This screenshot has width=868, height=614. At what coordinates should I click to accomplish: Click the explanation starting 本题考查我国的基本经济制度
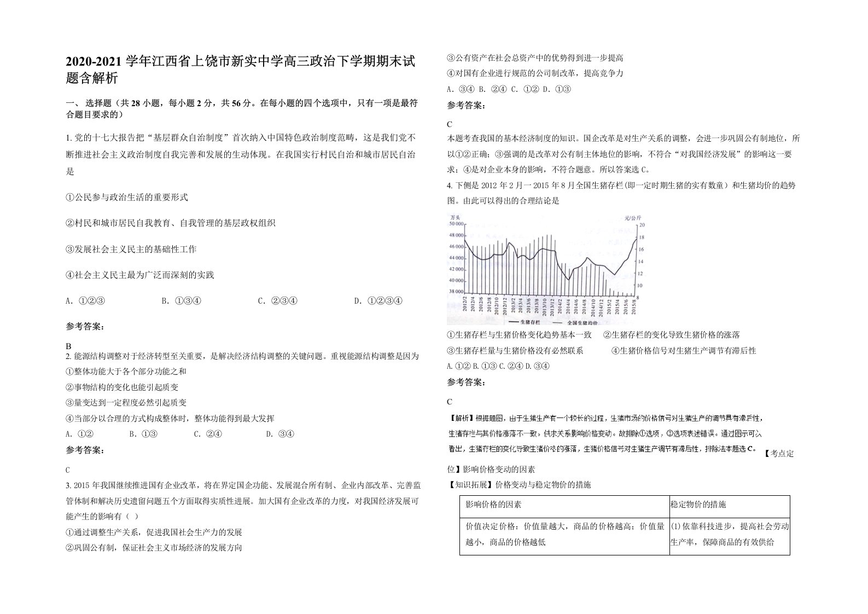[x=624, y=154]
